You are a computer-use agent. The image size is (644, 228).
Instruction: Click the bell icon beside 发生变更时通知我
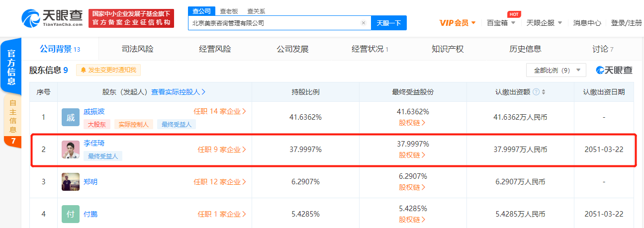click(83, 70)
